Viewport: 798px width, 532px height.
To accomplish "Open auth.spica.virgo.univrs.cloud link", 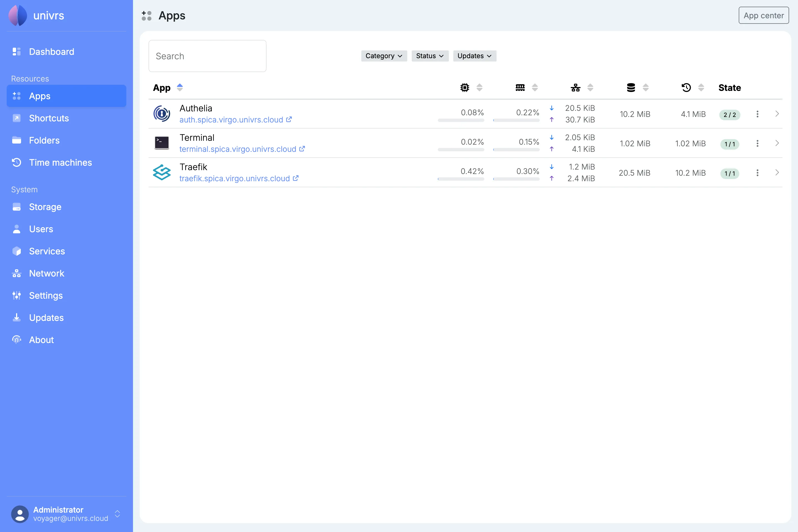I will click(x=231, y=120).
